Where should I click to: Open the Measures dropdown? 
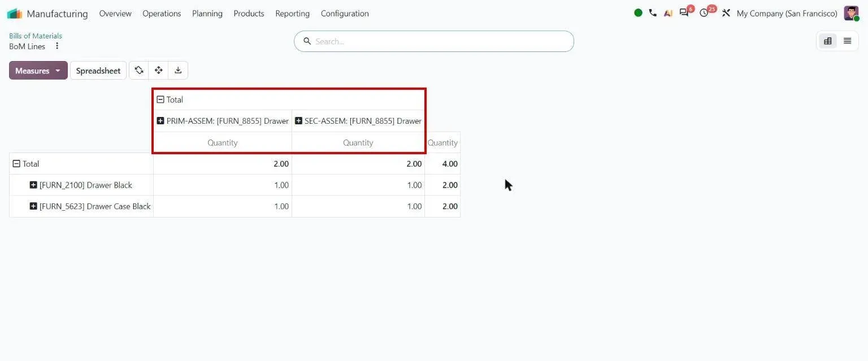[x=38, y=71]
